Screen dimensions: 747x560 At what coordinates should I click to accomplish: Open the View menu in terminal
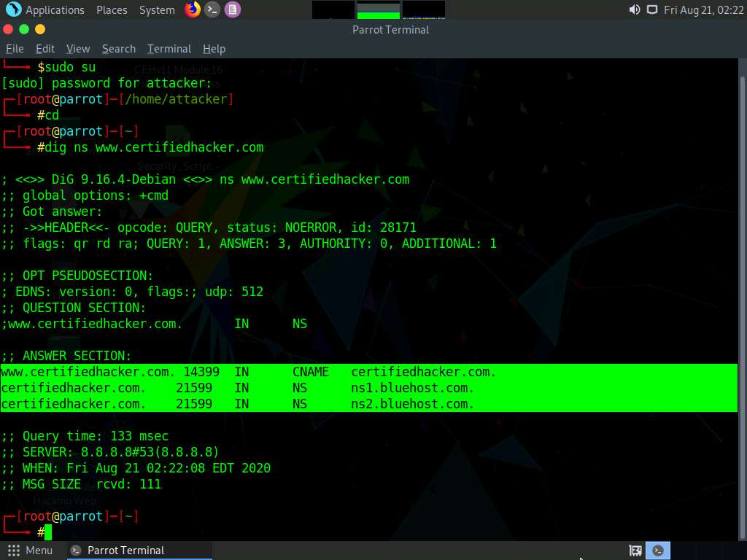pyautogui.click(x=78, y=49)
